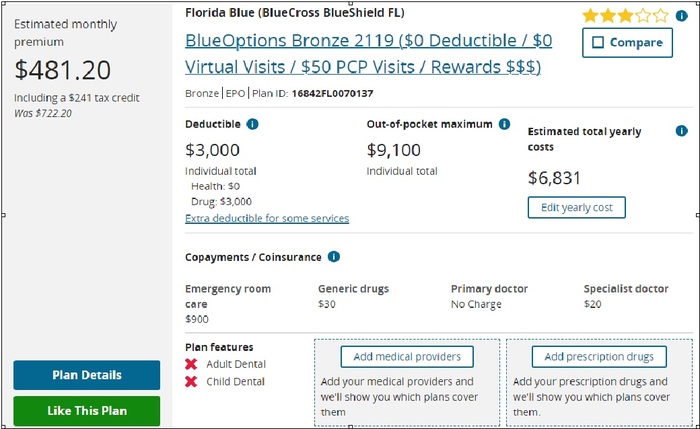Click Add medical providers button
This screenshot has height=429, width=700.
(x=405, y=357)
